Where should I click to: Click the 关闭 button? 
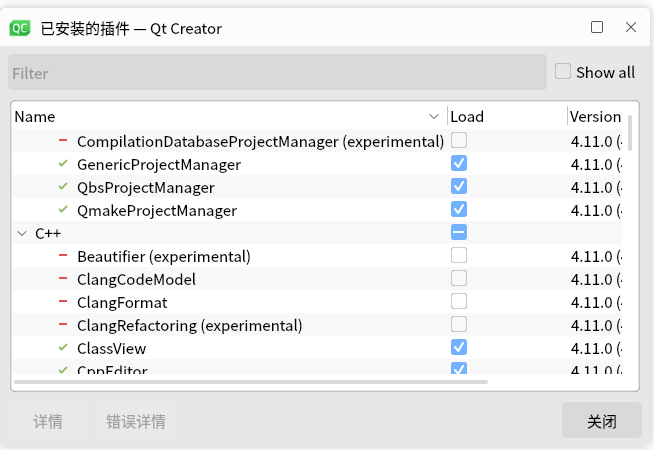[x=602, y=420]
